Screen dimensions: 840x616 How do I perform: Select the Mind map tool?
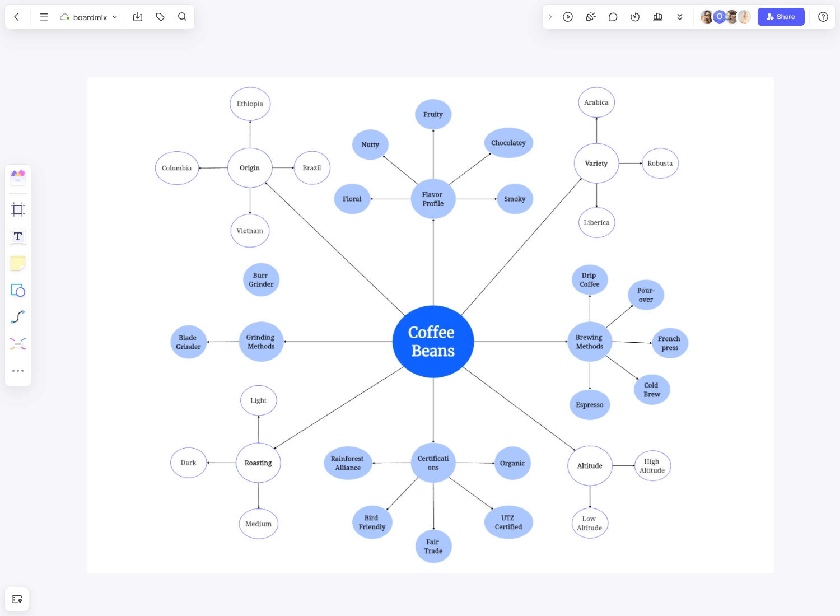click(18, 344)
